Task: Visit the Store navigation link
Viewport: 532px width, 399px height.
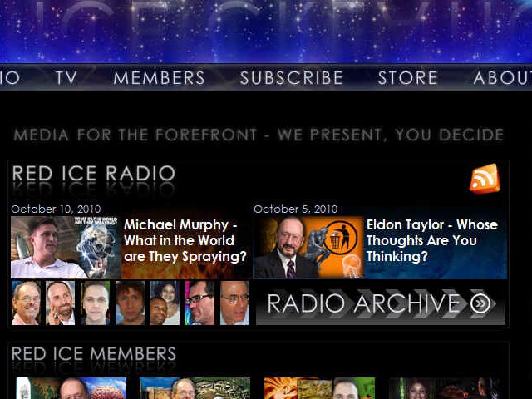Action: [407, 78]
